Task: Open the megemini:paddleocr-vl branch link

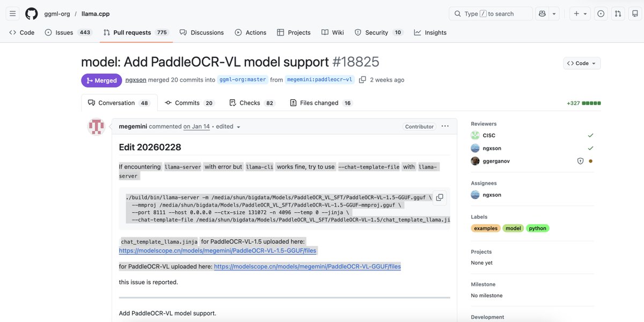Action: (x=320, y=79)
